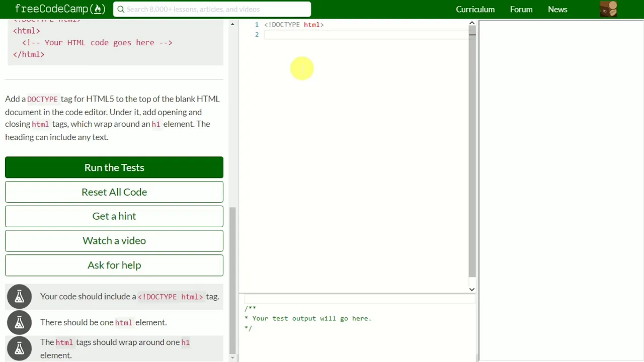Click the closing </html> tag in example
The width and height of the screenshot is (644, 362).
(x=29, y=54)
